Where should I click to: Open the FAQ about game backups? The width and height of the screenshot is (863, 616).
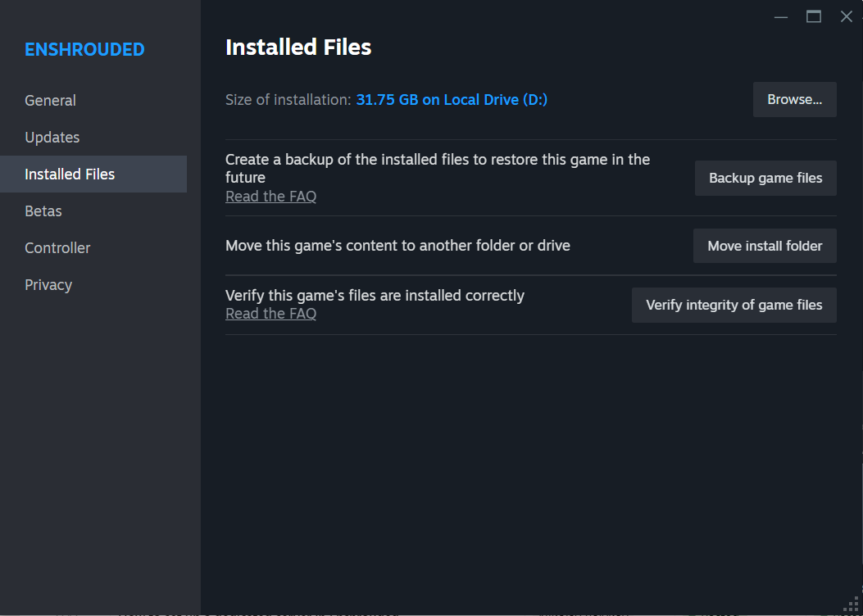tap(270, 196)
